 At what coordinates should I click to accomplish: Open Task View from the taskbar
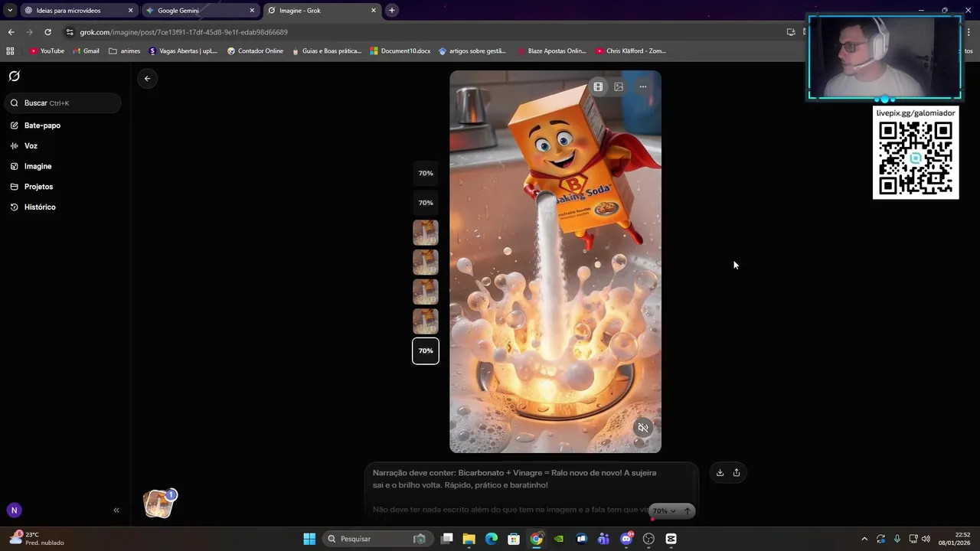coord(447,539)
